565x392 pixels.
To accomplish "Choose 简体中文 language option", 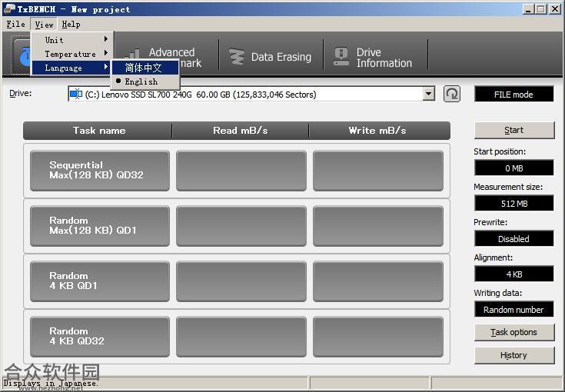I will (145, 68).
